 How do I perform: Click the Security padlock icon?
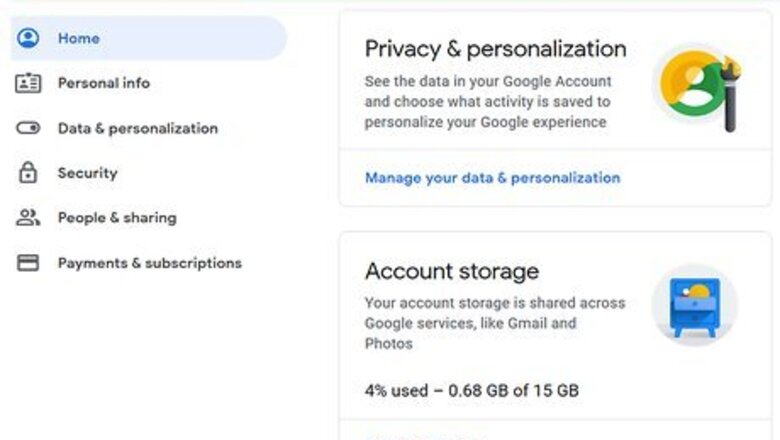coord(28,173)
